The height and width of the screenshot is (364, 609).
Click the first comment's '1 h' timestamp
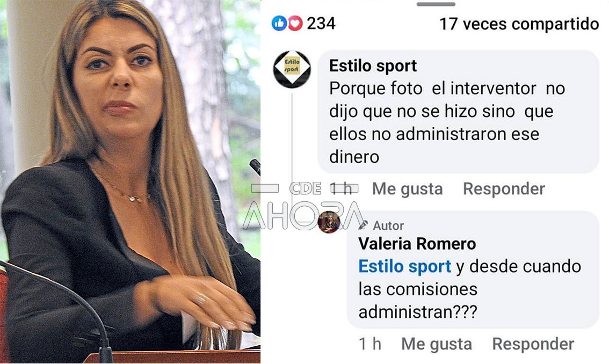pyautogui.click(x=341, y=189)
